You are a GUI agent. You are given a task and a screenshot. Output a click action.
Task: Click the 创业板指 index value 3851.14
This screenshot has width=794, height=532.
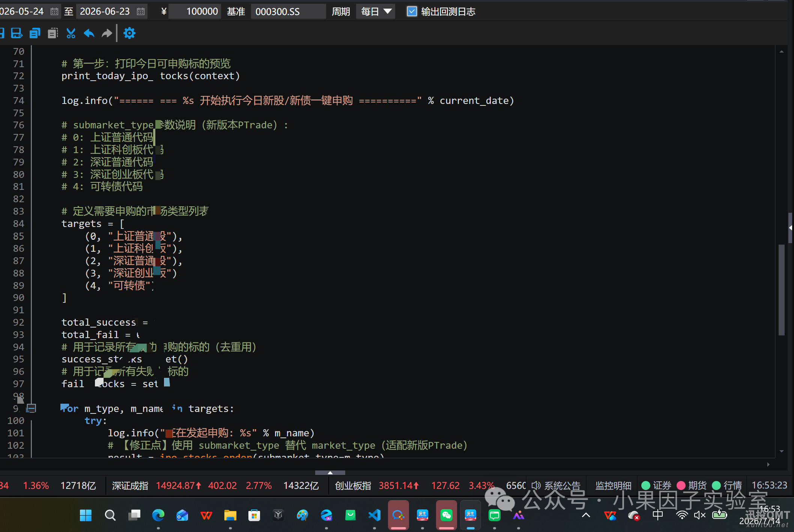tap(399, 485)
